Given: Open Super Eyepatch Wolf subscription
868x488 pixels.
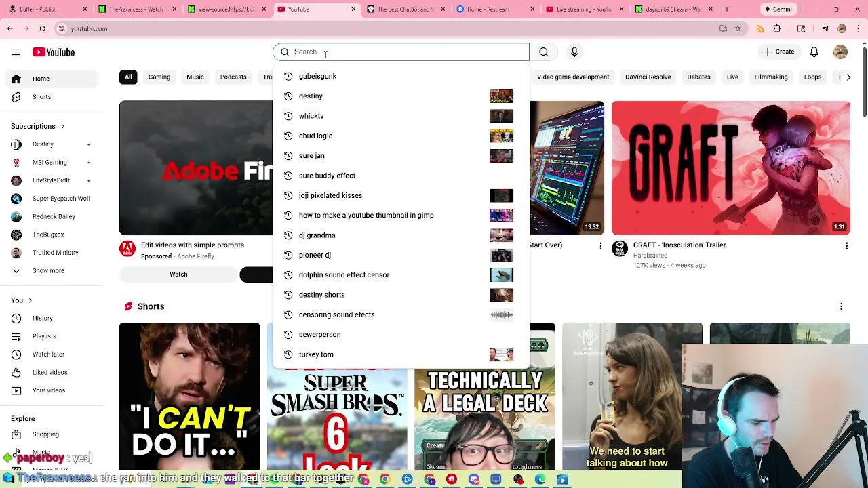Looking at the screenshot, I should 52,199.
